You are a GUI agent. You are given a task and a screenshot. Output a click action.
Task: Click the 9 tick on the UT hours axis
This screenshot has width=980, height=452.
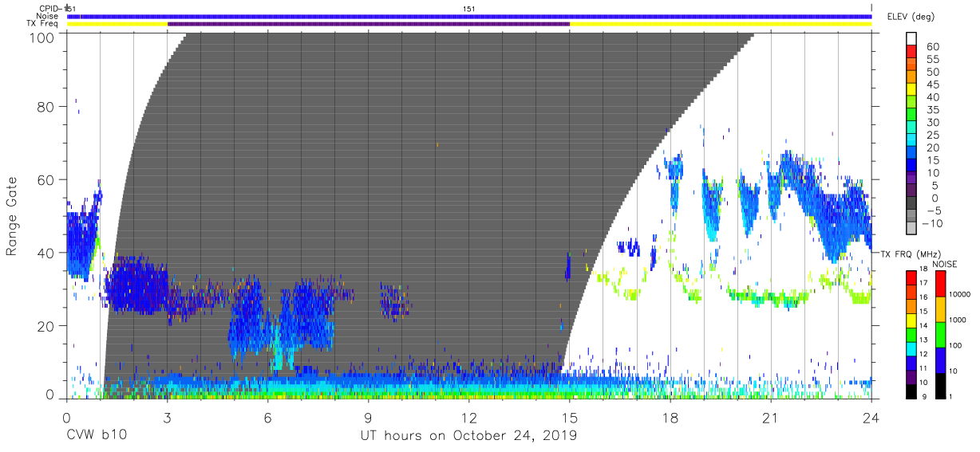tap(368, 417)
